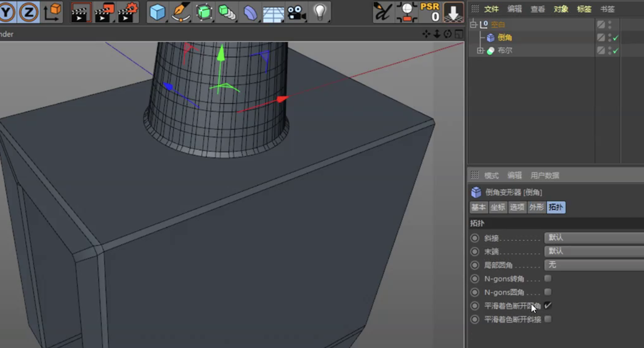Screen dimensions: 644x348
Task: Switch to the 外形 tab
Action: pos(536,207)
